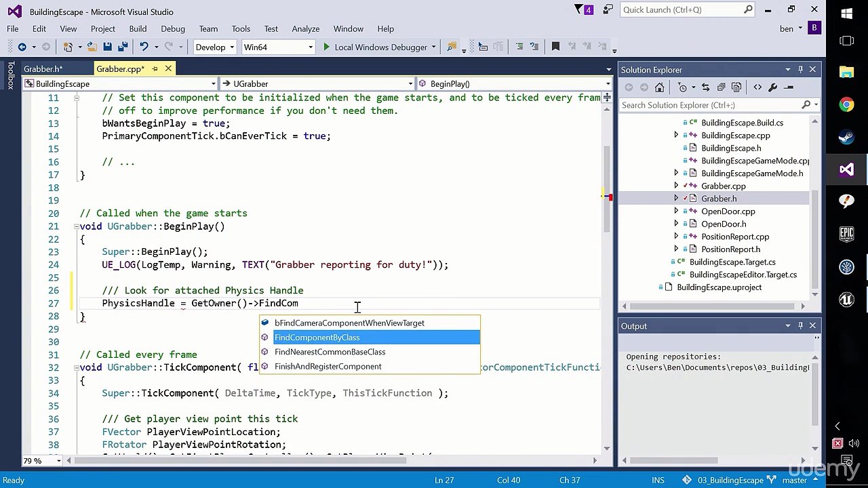Select OpenDoor.cpp in Solution Explorer
The height and width of the screenshot is (488, 868).
coord(728,211)
